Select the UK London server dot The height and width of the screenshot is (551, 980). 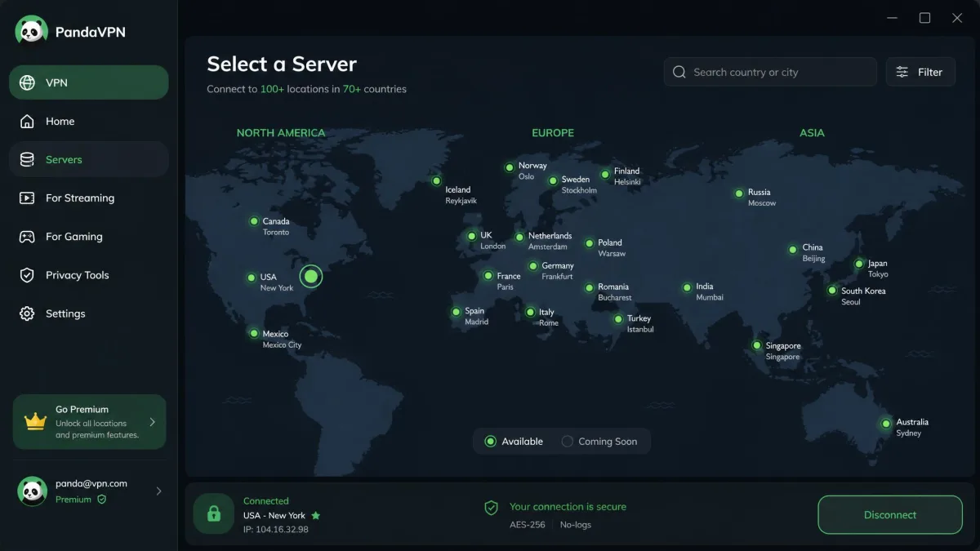pyautogui.click(x=471, y=237)
